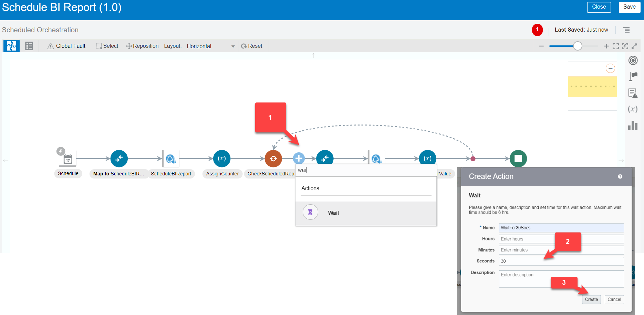Click the zoom in plus icon
This screenshot has width=644, height=315.
pos(606,46)
